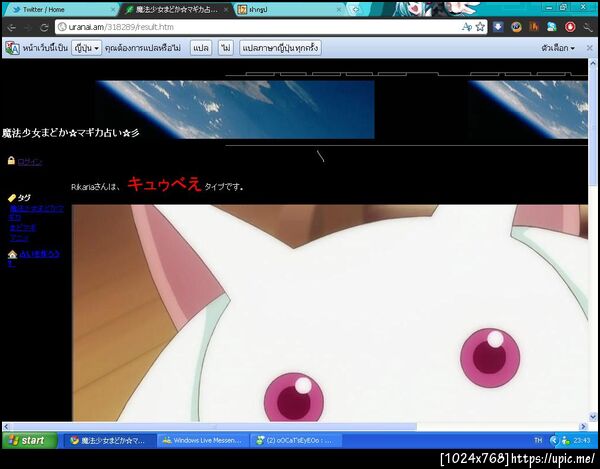Viewport: 600px width, 469px height.
Task: Close the Twitter / Home tab
Action: [x=113, y=10]
